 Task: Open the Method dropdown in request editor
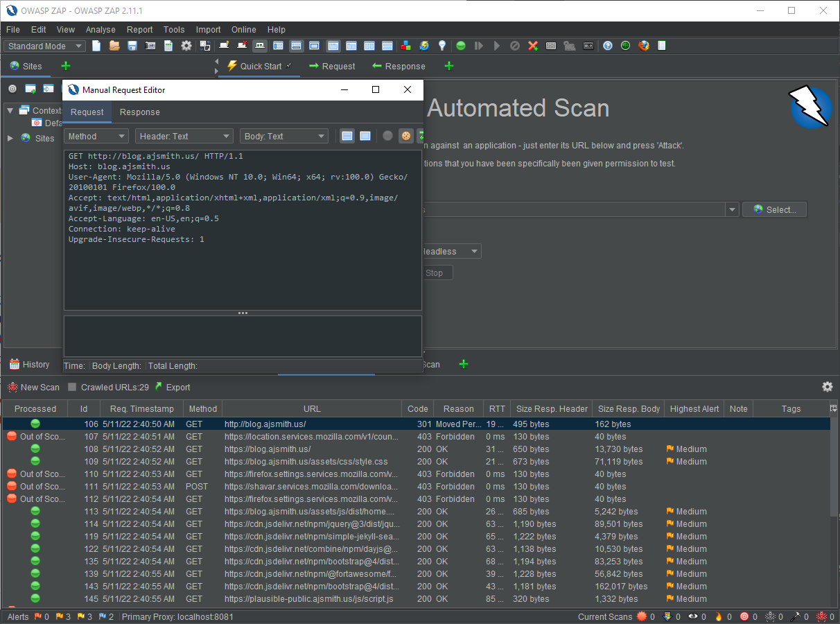[96, 136]
